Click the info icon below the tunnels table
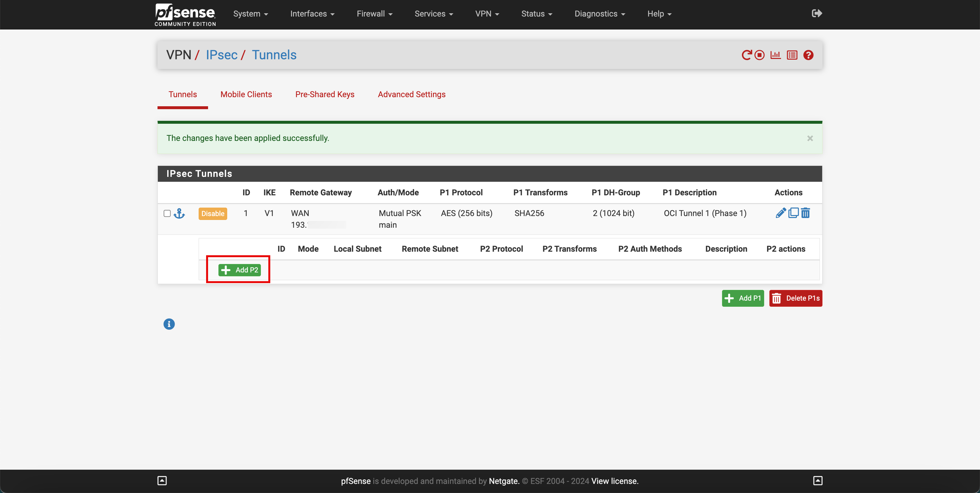Screen dimensions: 980x493 (x=169, y=324)
